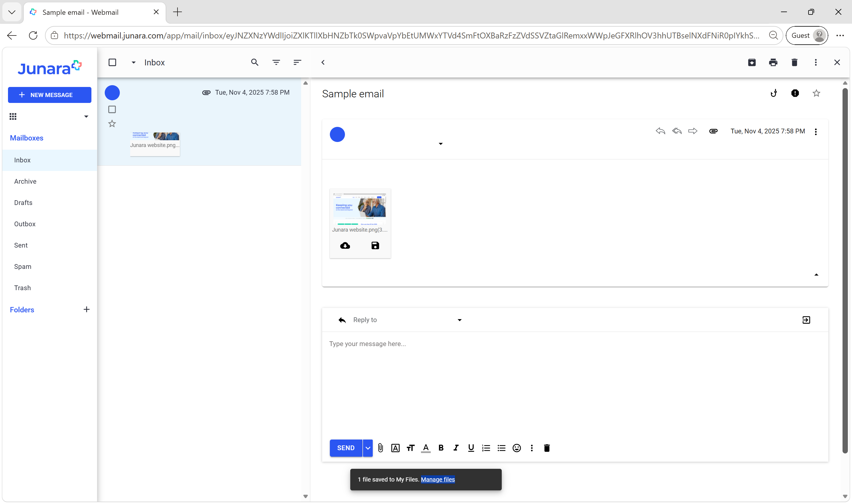This screenshot has height=504, width=852.
Task: Collapse the message with the up arrow
Action: coord(816,275)
